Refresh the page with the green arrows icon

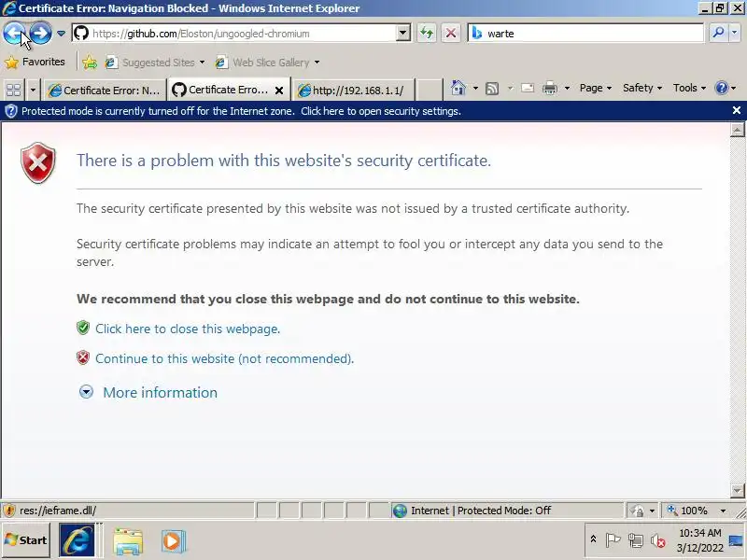(x=427, y=34)
